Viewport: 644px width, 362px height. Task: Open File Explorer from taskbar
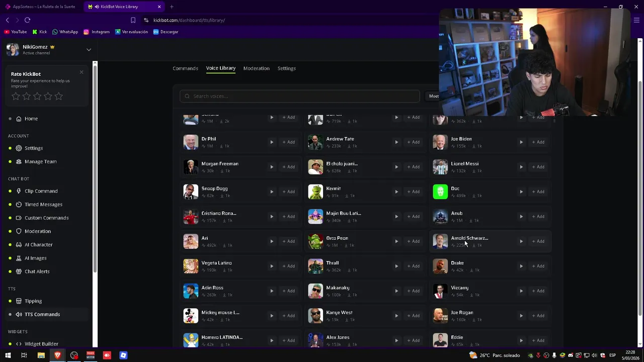41,355
